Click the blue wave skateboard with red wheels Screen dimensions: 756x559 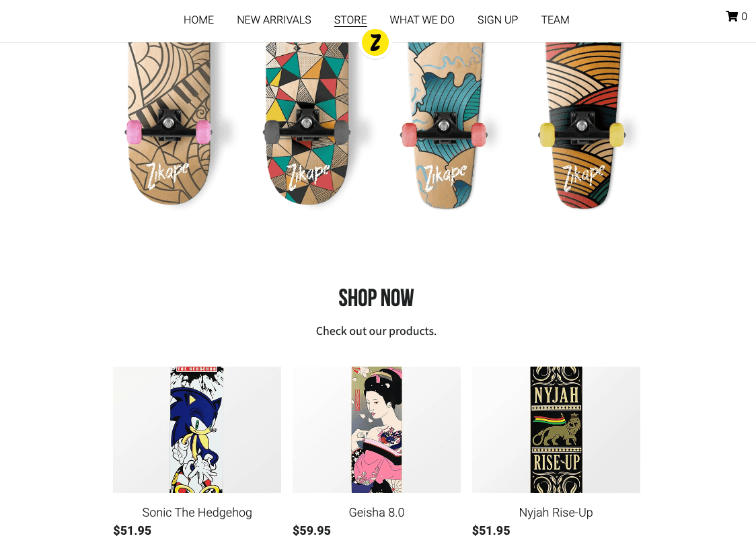pos(444,125)
